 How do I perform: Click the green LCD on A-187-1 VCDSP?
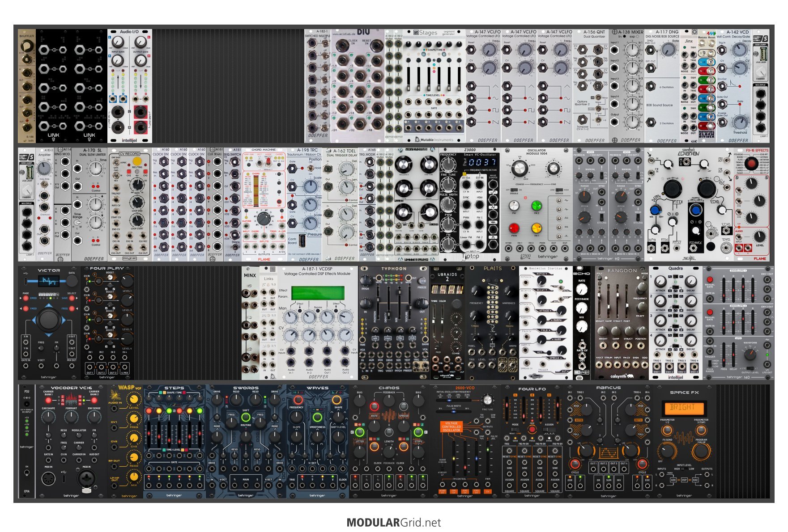[318, 293]
